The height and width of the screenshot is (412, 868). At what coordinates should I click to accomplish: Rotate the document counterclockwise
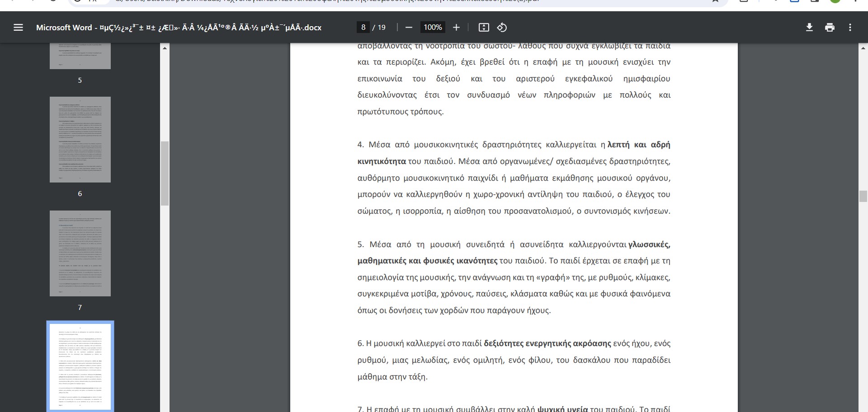tap(502, 28)
